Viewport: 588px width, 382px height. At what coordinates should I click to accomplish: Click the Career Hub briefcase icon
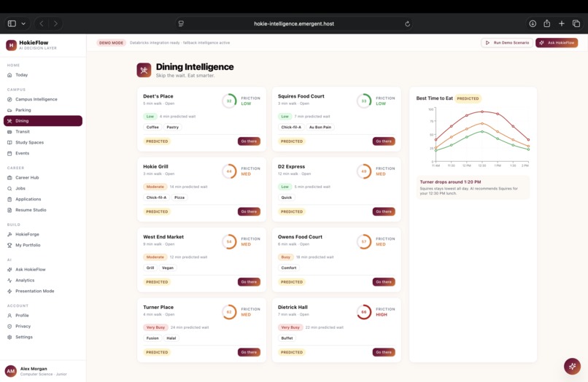pos(9,178)
